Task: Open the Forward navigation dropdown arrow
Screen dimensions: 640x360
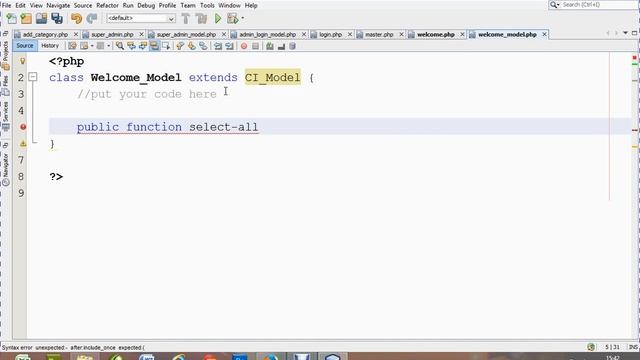Action: [x=108, y=46]
